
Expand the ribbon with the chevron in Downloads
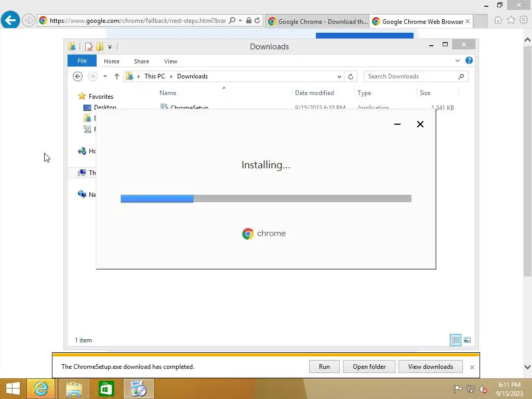457,61
